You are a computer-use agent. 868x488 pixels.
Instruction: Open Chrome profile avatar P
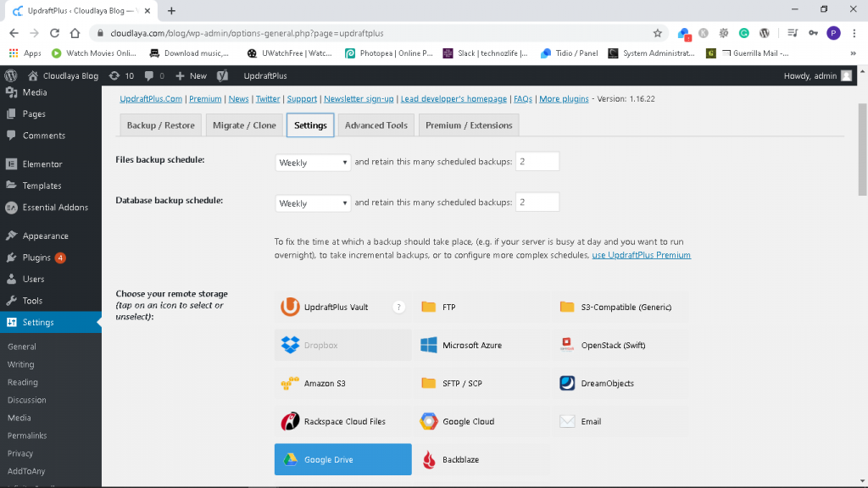pyautogui.click(x=833, y=33)
